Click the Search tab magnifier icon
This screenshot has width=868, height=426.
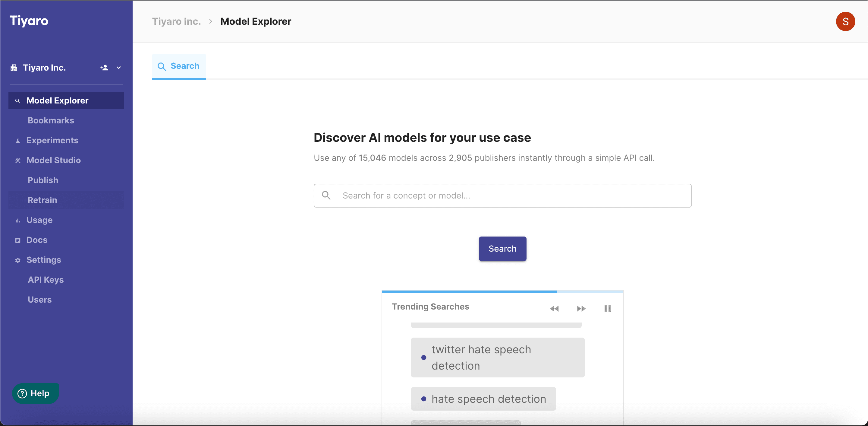[162, 66]
